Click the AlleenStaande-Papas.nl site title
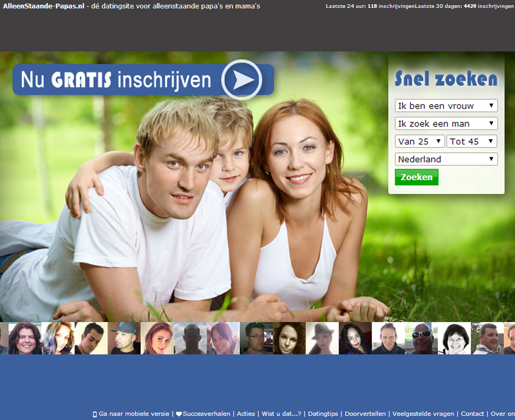The image size is (515, 420). coord(44,6)
